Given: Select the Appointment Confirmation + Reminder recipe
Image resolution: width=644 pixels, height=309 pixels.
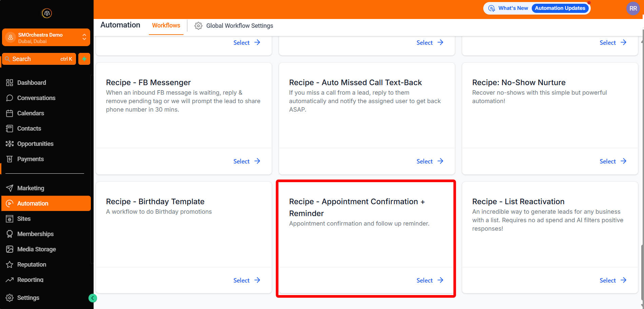Looking at the screenshot, I should [x=429, y=281].
